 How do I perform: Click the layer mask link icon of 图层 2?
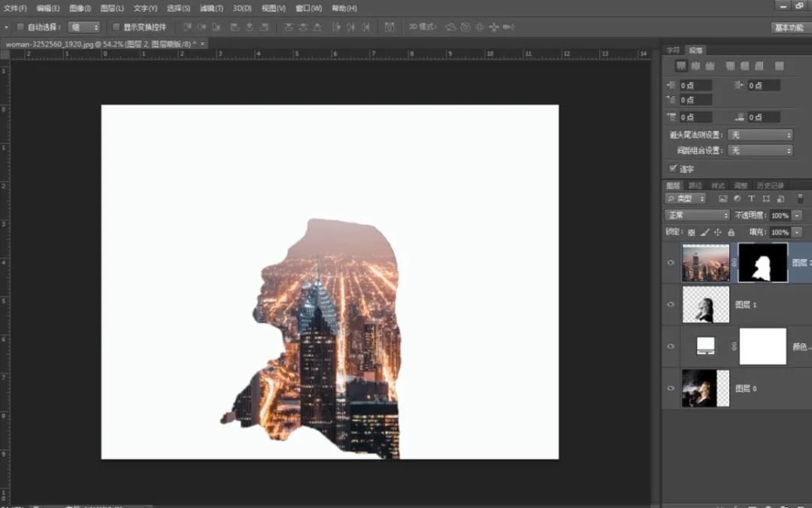pyautogui.click(x=734, y=262)
